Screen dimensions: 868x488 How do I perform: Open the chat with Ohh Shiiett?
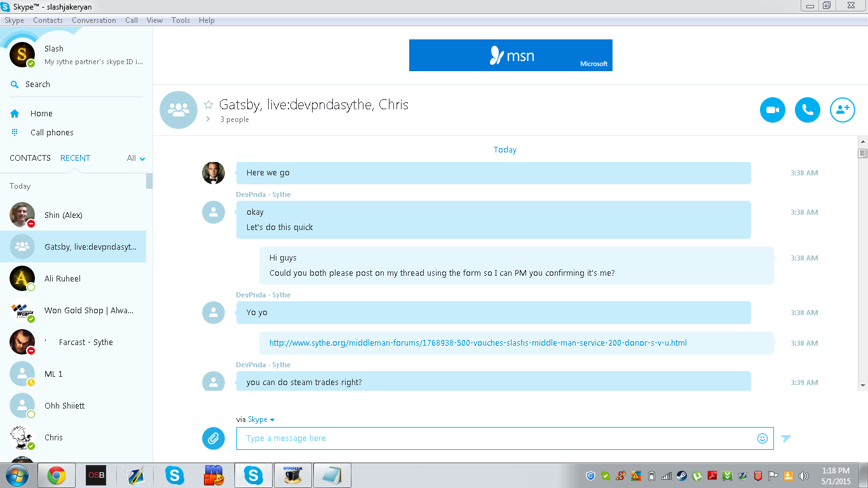(73, 405)
